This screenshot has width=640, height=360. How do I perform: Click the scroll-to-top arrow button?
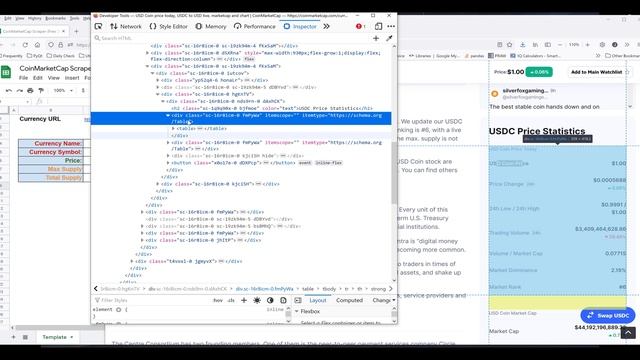628,333
